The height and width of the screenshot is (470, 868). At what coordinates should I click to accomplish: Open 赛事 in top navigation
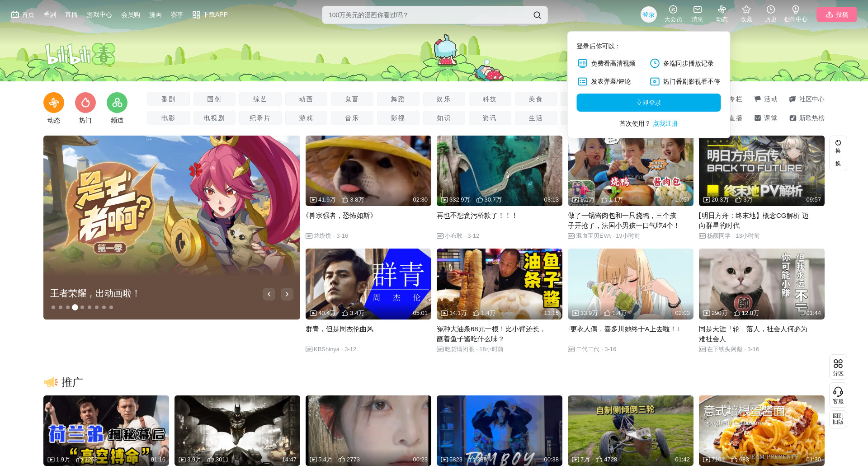[177, 14]
